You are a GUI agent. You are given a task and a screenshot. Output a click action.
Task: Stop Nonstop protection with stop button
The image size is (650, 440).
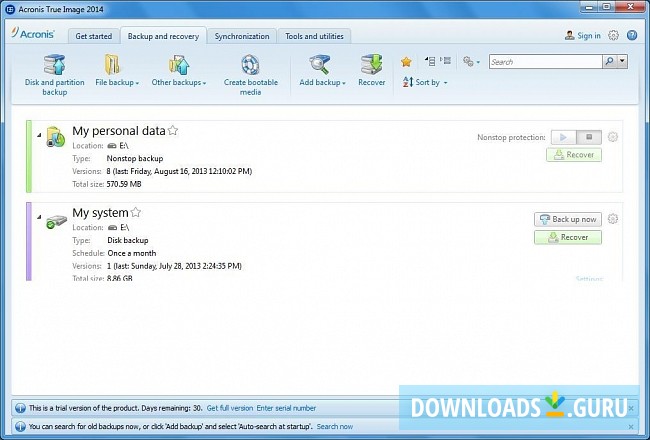point(589,137)
